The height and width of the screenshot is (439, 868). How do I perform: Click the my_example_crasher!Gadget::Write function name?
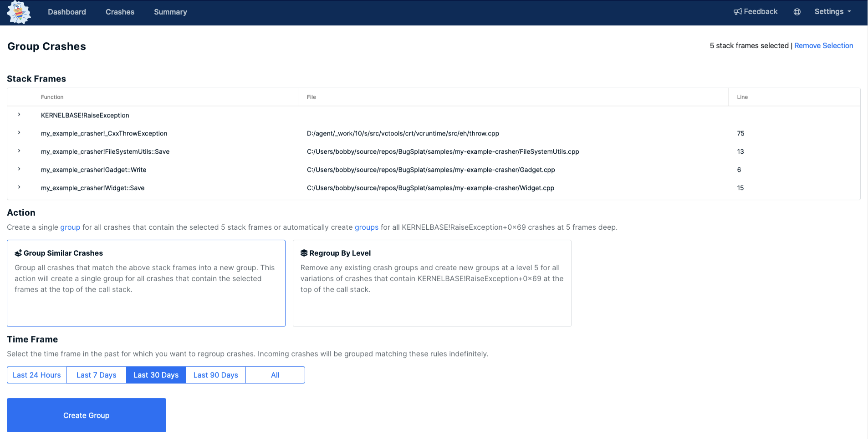click(94, 170)
